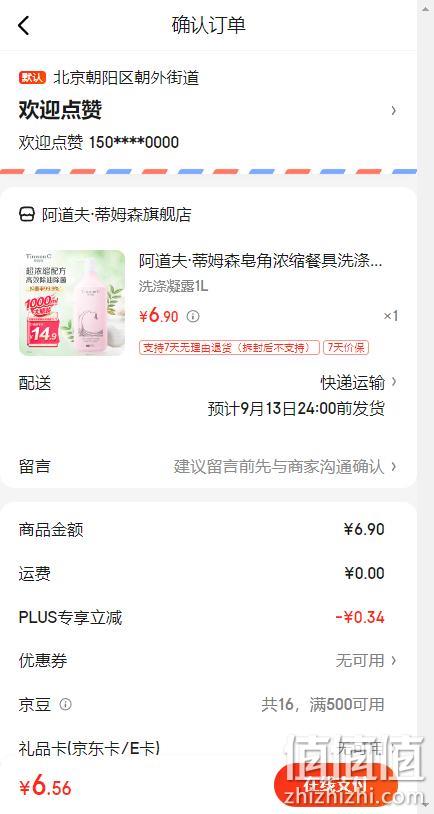Expand 快递运输 delivery options
This screenshot has height=814, width=434.
[359, 383]
